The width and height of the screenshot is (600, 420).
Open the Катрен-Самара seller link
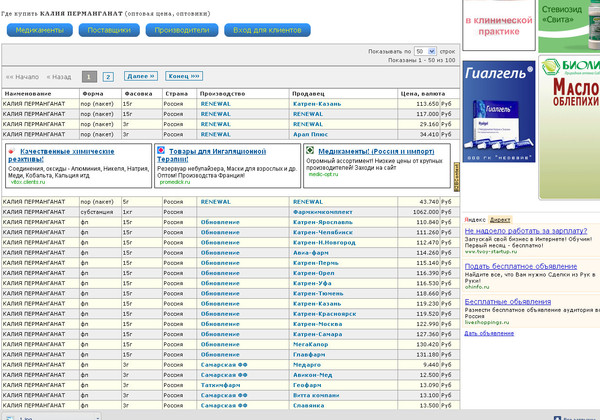click(x=318, y=334)
